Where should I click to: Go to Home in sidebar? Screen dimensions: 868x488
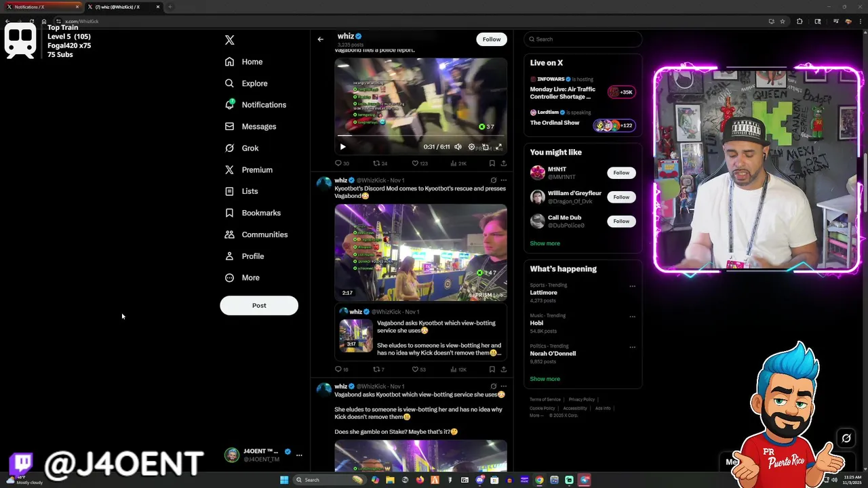[x=244, y=62]
